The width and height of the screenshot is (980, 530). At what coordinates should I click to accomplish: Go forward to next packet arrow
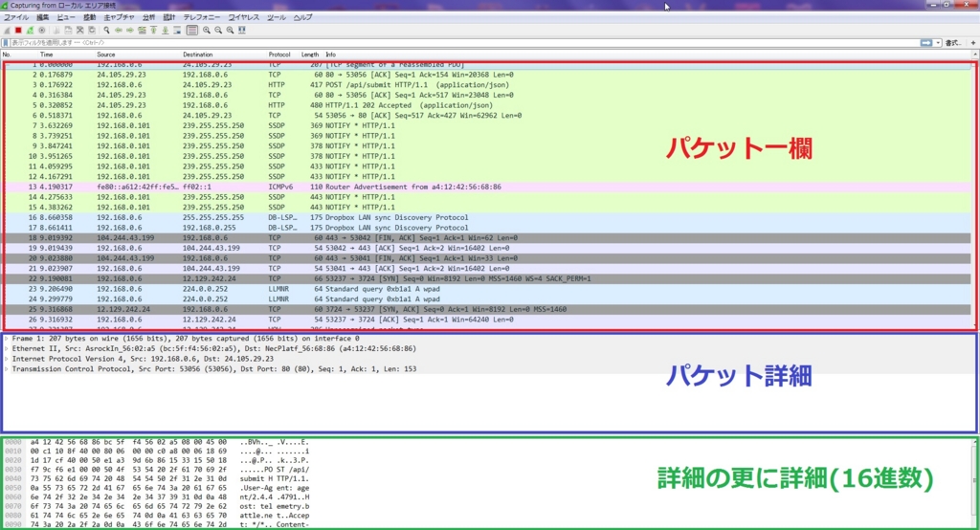click(x=130, y=30)
